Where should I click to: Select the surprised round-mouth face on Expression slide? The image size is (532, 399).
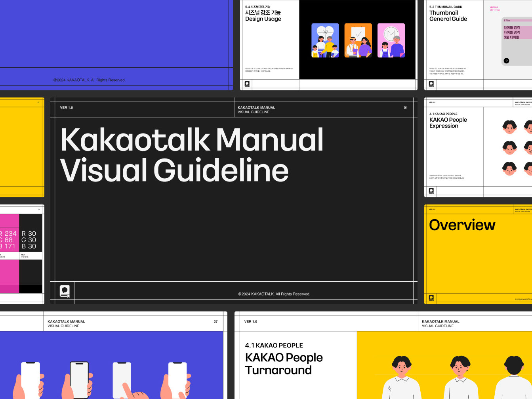coord(509,168)
